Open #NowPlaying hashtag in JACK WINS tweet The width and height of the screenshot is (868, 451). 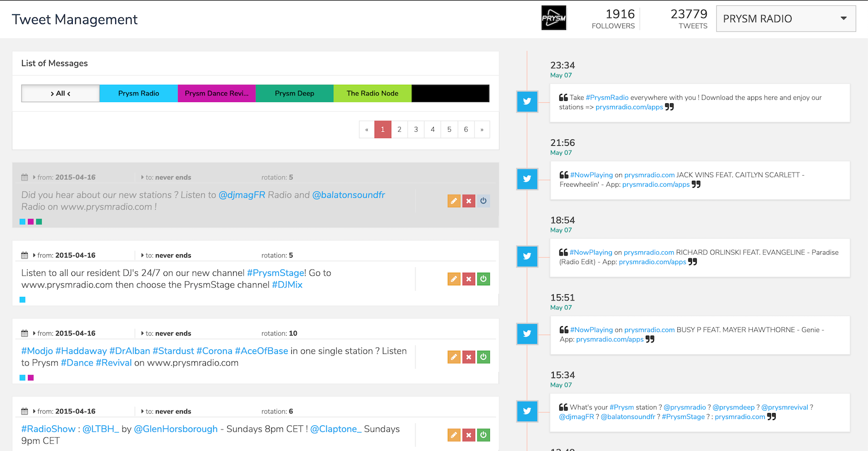(x=591, y=175)
